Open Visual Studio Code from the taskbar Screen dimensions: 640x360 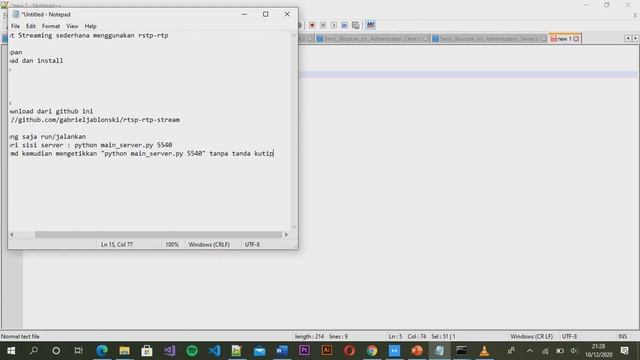click(x=214, y=351)
